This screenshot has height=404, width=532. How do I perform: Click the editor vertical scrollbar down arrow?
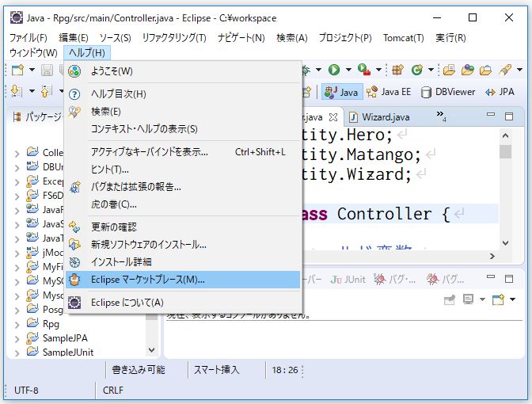[505, 243]
